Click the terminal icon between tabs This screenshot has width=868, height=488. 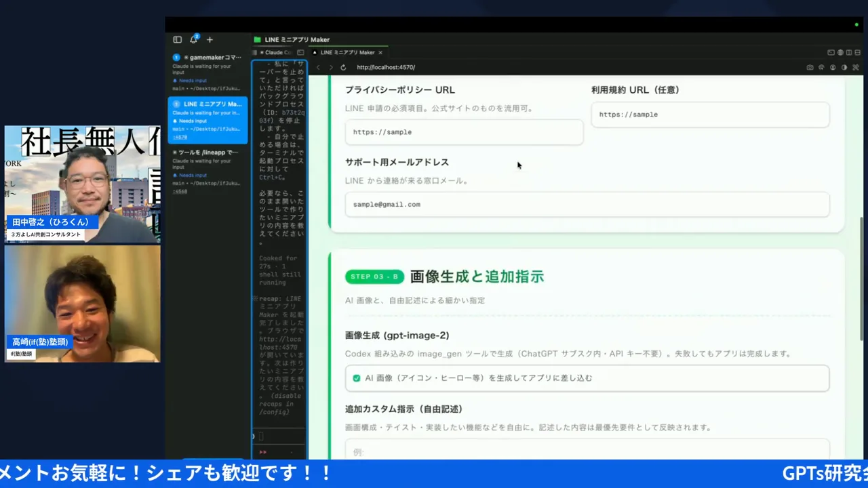(300, 52)
